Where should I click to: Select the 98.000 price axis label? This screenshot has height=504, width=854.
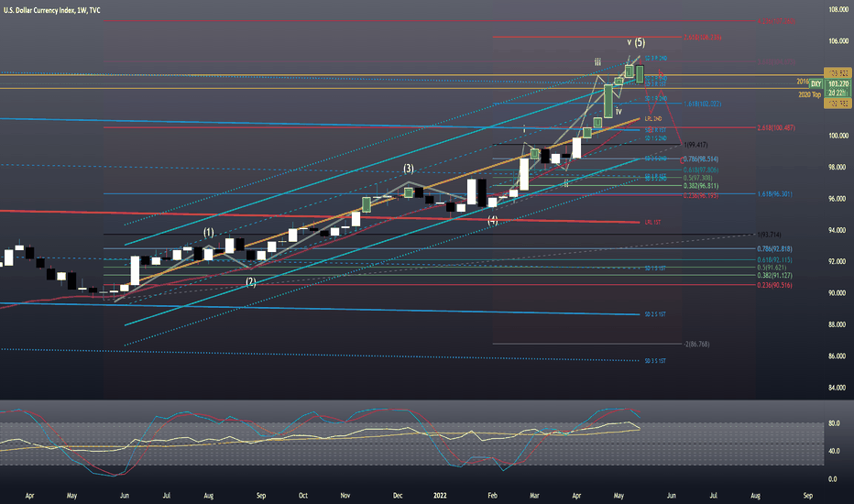(838, 168)
